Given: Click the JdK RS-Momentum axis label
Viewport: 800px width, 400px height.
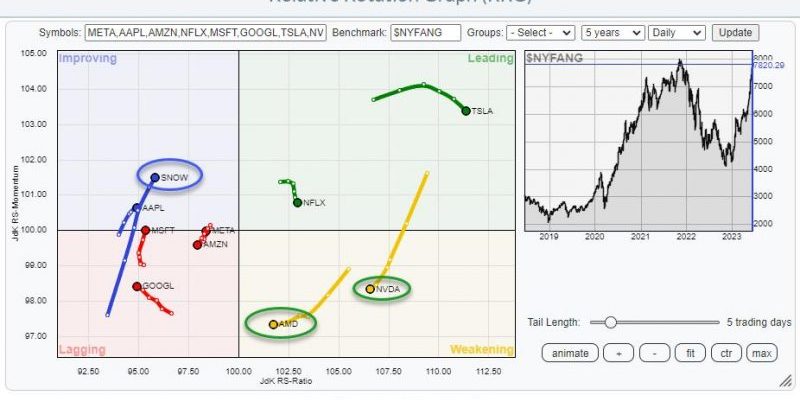Looking at the screenshot, I should pyautogui.click(x=15, y=204).
